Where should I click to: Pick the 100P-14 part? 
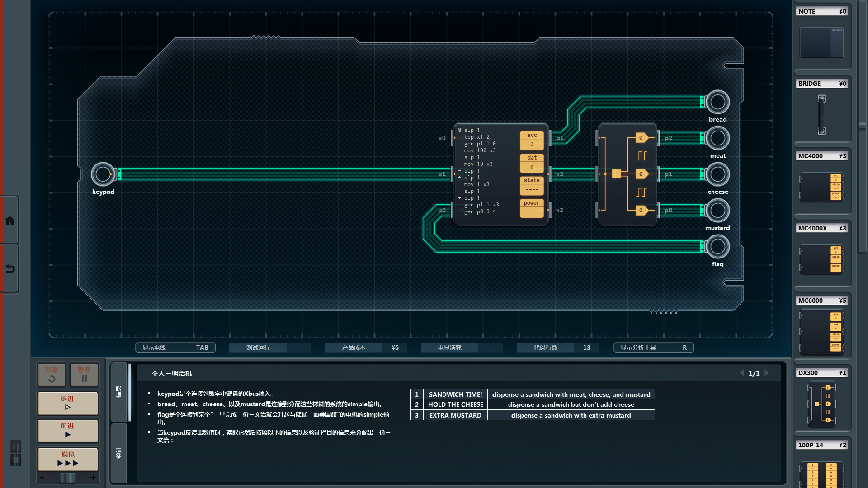pos(821,474)
